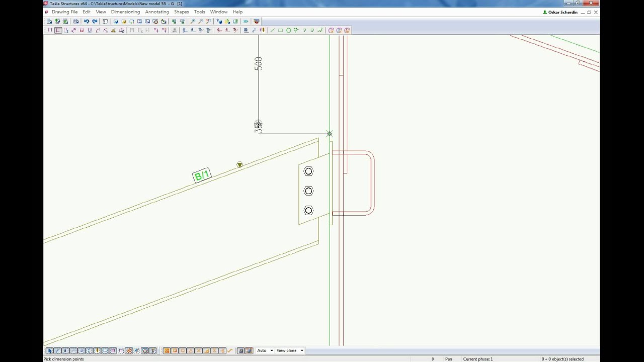Toggle the orange checkmark free snap switch
The image size is (644, 362).
pos(229,350)
